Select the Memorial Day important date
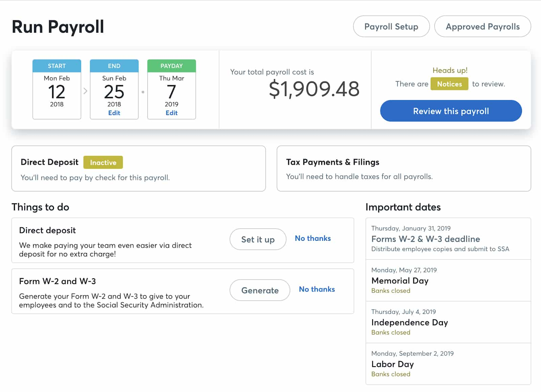The height and width of the screenshot is (392, 541). pyautogui.click(x=400, y=280)
